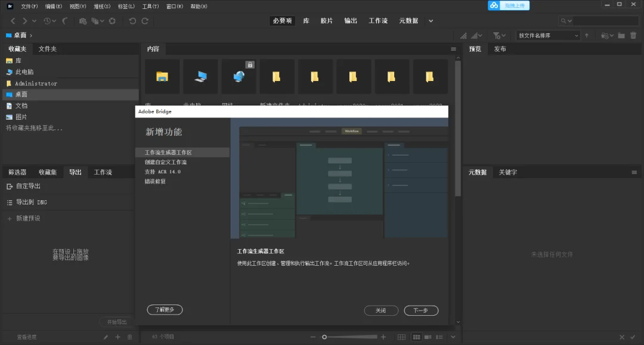Open the 窗口(W) menu
Viewport: 644px width, 345px height.
(x=175, y=7)
